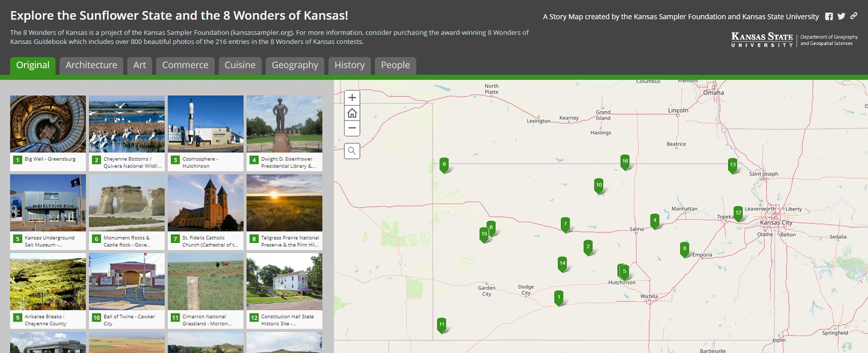
Task: Open the Dwight D. Eisenhower Presidential Library card
Action: pyautogui.click(x=284, y=133)
